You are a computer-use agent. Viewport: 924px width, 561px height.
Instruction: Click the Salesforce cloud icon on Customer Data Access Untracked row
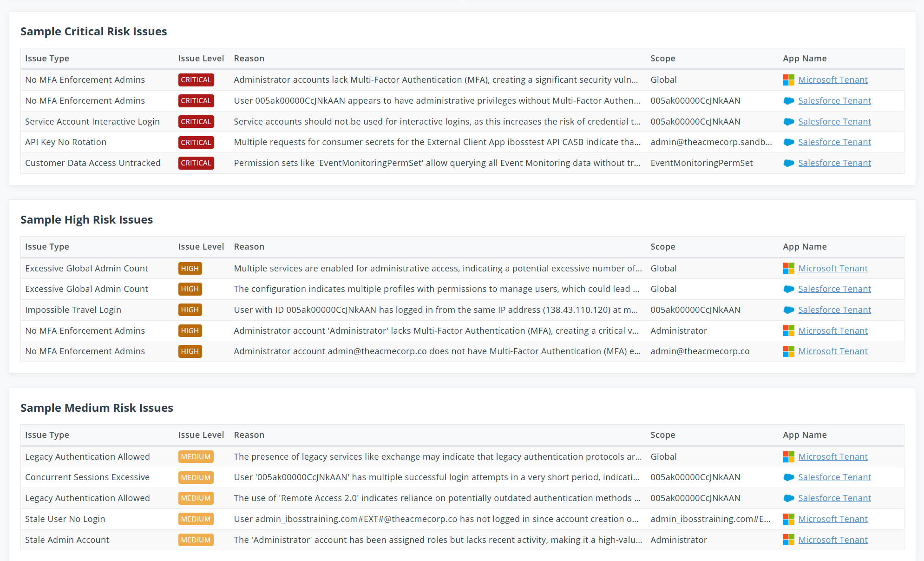pyautogui.click(x=788, y=163)
